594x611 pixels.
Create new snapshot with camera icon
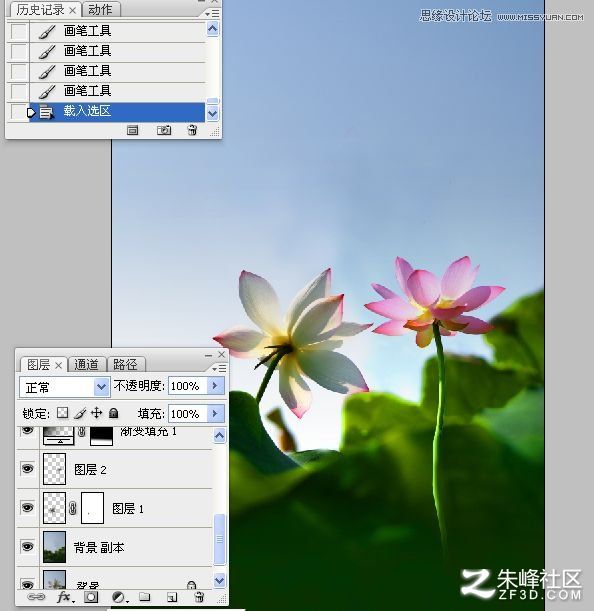(164, 130)
